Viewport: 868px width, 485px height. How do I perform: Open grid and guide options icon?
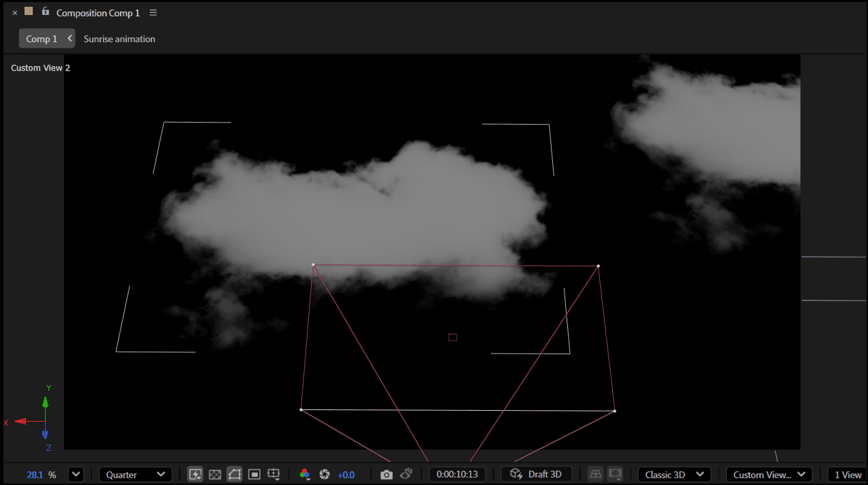point(274,474)
